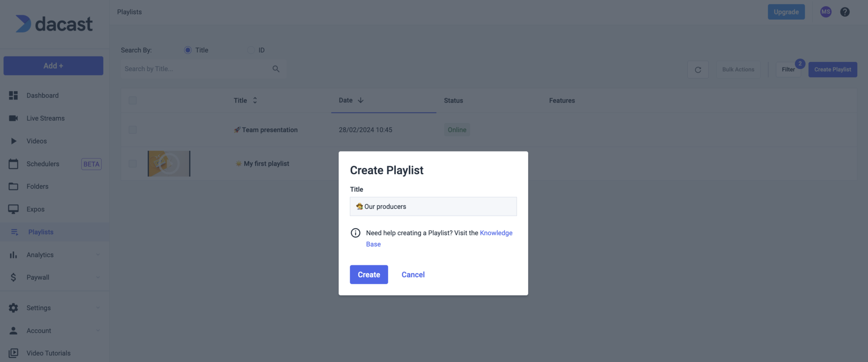Click the info icon in dialog
This screenshot has width=868, height=362.
pyautogui.click(x=356, y=233)
